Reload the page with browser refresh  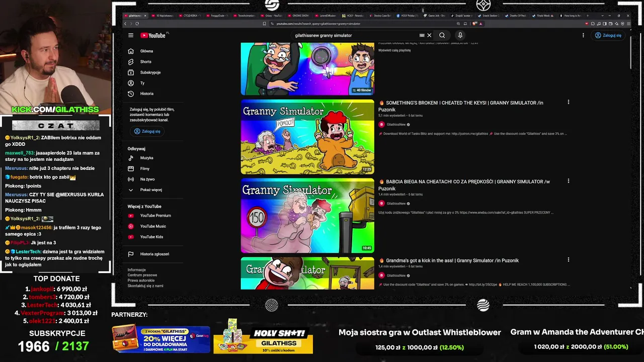[x=137, y=24]
